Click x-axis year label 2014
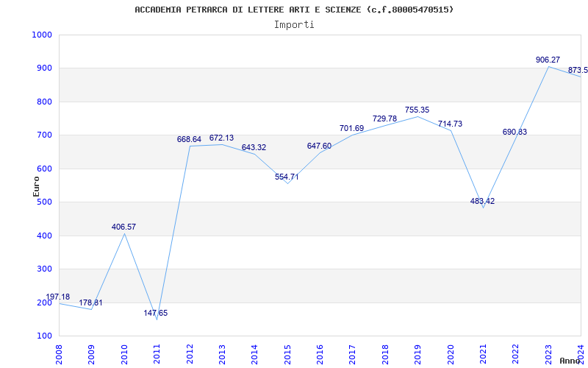The height and width of the screenshot is (368, 588). point(254,354)
